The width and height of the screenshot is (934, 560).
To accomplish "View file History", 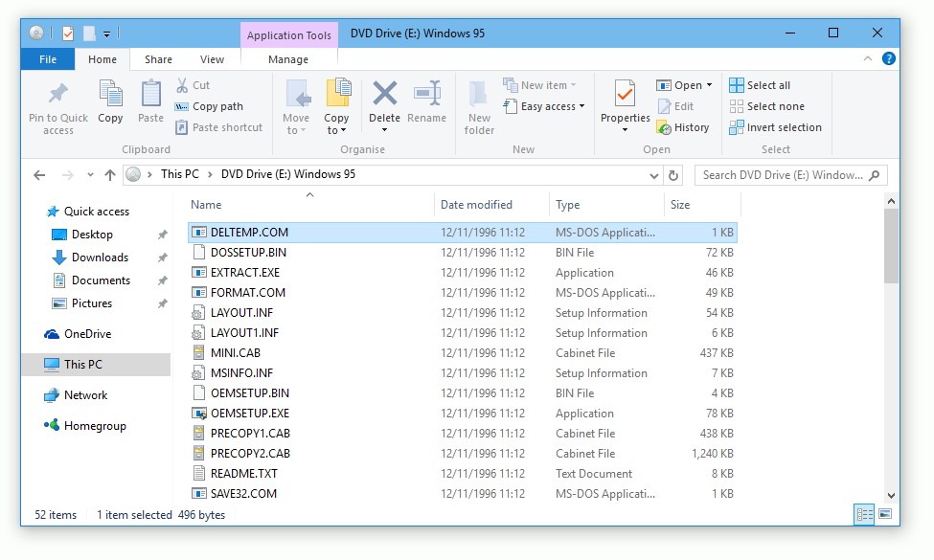I will click(683, 127).
